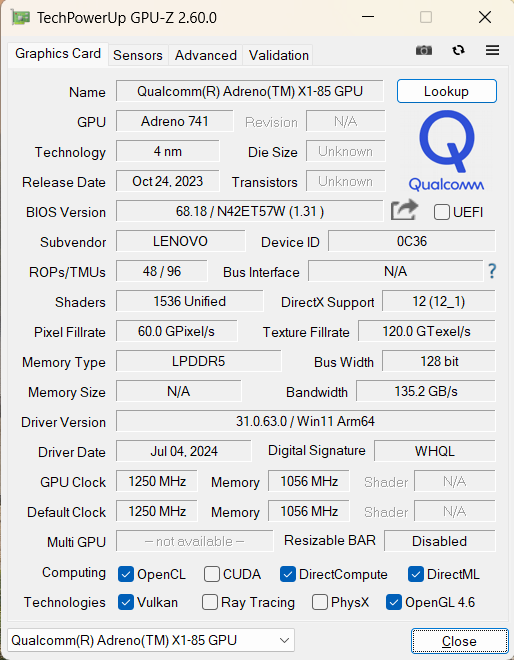Click the Bus Interface question mark
This screenshot has height=660, width=514.
click(492, 271)
